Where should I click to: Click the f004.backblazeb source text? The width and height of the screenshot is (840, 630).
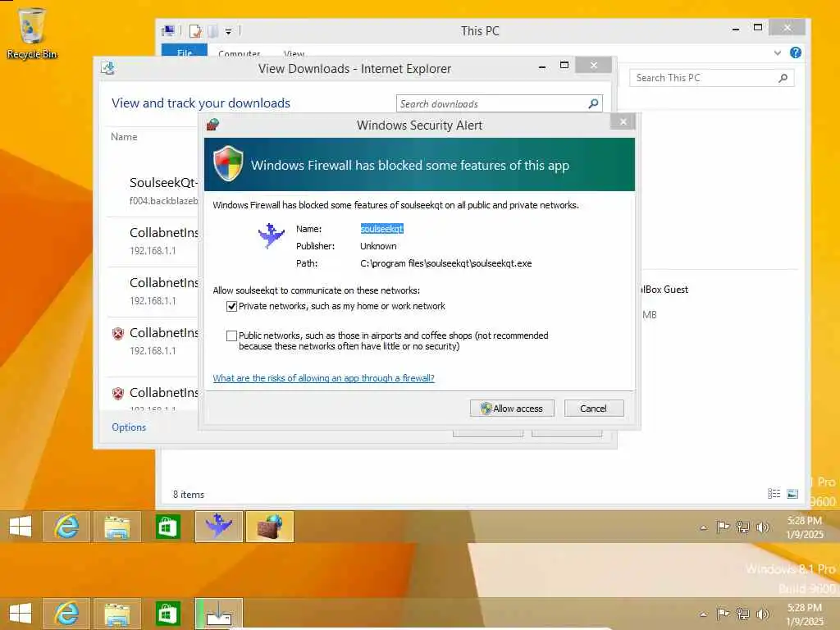coord(163,201)
